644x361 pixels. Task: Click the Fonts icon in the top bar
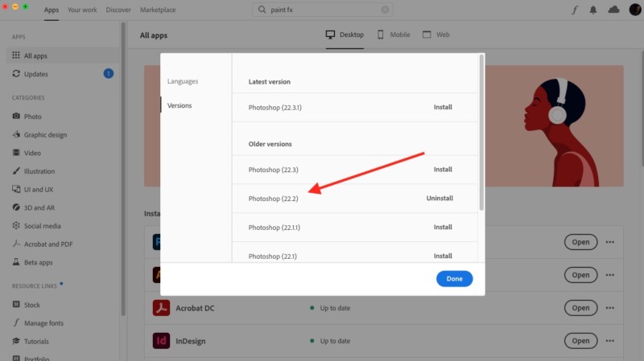[x=575, y=10]
